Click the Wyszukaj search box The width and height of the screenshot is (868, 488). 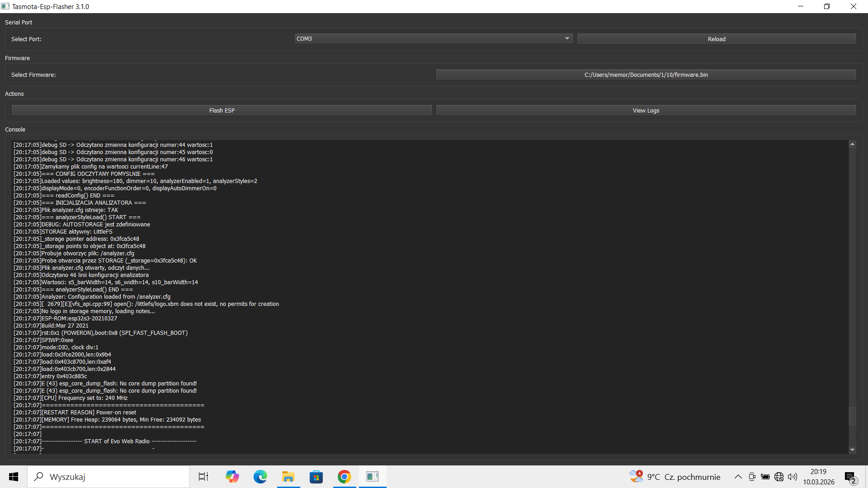(x=108, y=477)
